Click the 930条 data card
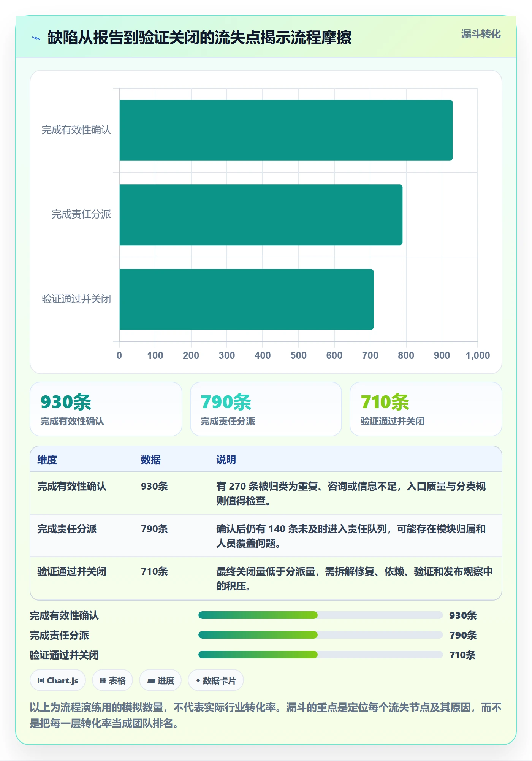Screen dimensions: 532x761 click(106, 409)
